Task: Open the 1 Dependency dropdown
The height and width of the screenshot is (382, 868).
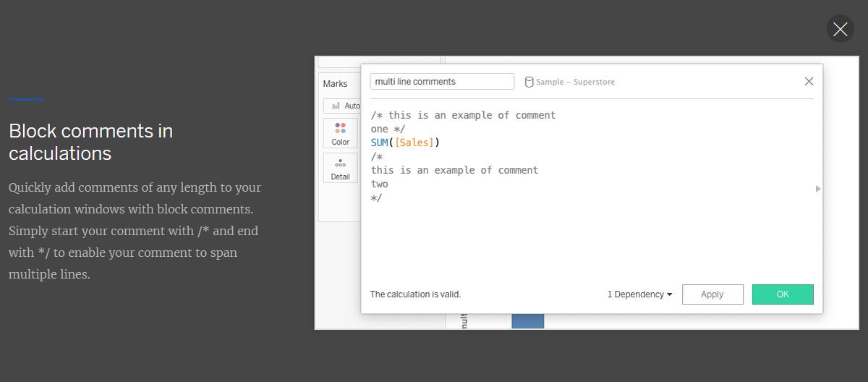Action: coord(639,294)
